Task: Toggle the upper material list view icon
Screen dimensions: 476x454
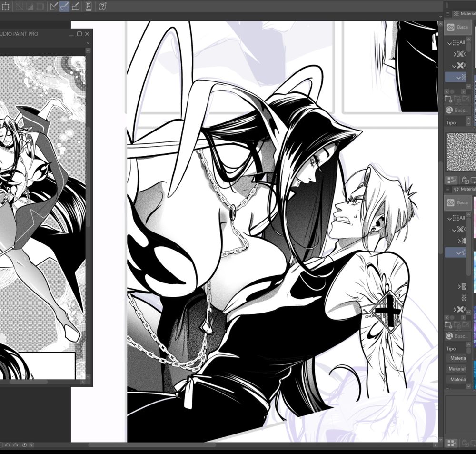Action: [x=451, y=180]
